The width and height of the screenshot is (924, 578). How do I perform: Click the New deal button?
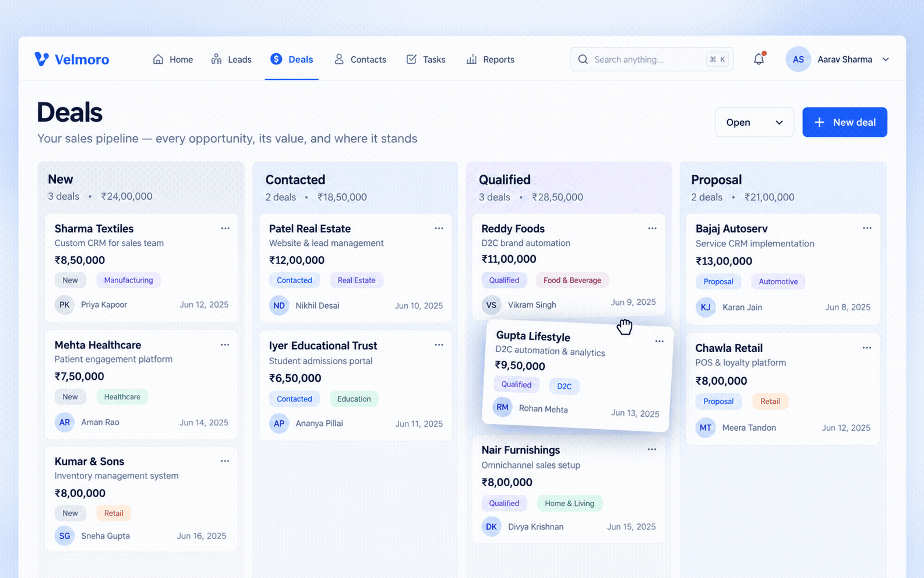pyautogui.click(x=845, y=122)
